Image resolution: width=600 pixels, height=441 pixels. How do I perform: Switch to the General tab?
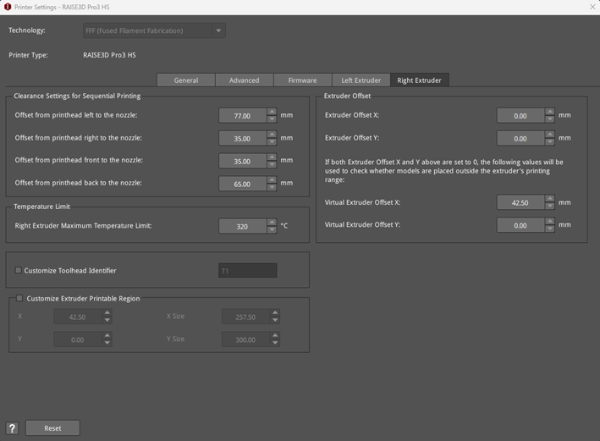[x=186, y=80]
